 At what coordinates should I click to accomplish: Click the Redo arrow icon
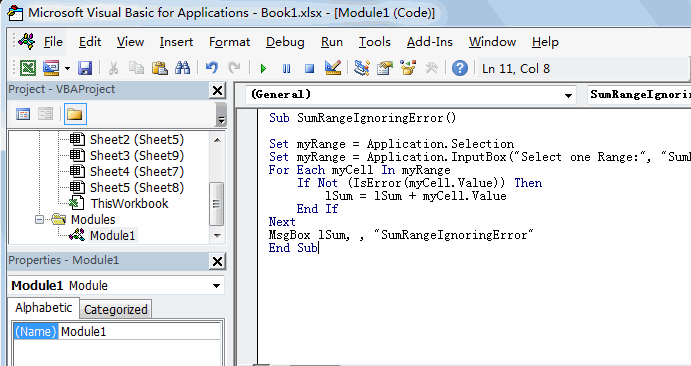pyautogui.click(x=234, y=68)
